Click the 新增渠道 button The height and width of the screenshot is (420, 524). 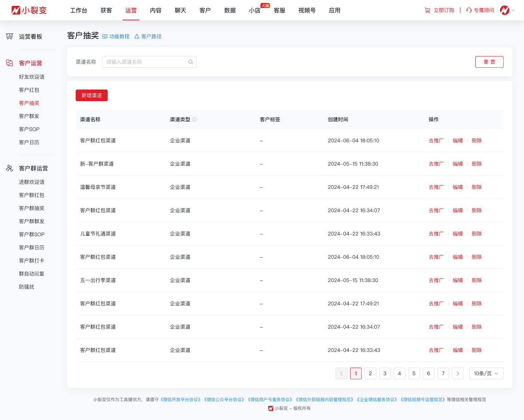tap(92, 95)
